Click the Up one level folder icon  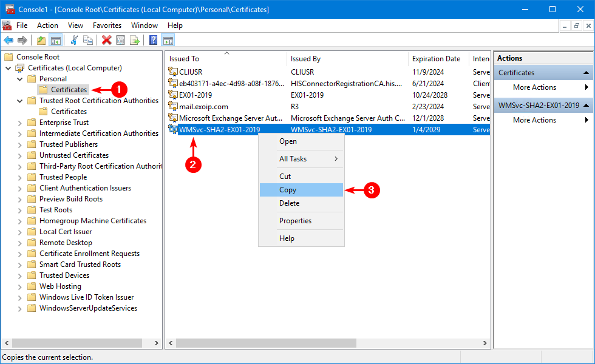coord(41,40)
